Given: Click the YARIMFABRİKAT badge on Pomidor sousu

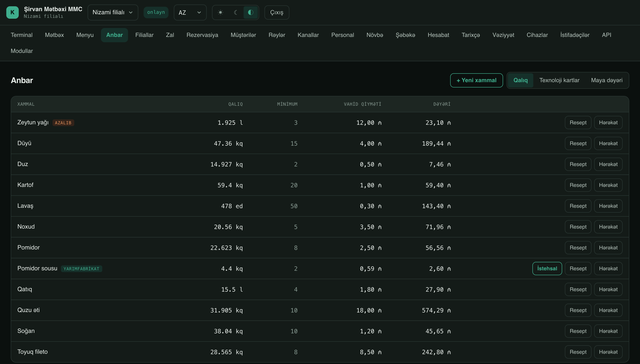Looking at the screenshot, I should [x=81, y=269].
